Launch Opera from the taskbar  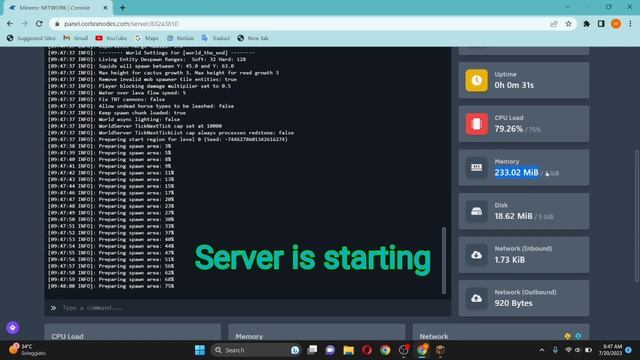point(367,350)
